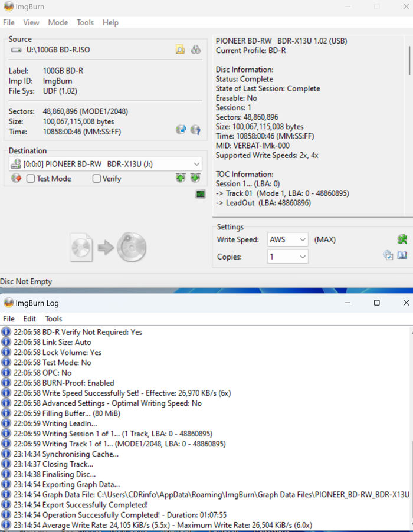The height and width of the screenshot is (532, 413).
Task: Enable the Test Mode checkbox
Action: [31, 179]
